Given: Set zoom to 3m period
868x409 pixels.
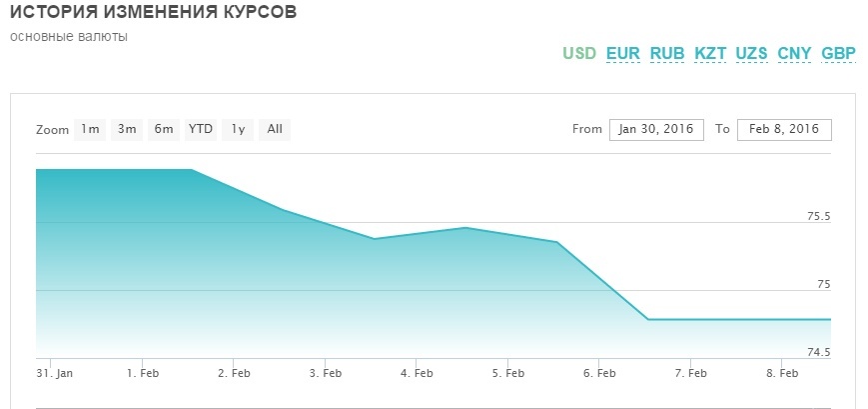Looking at the screenshot, I should (x=127, y=130).
